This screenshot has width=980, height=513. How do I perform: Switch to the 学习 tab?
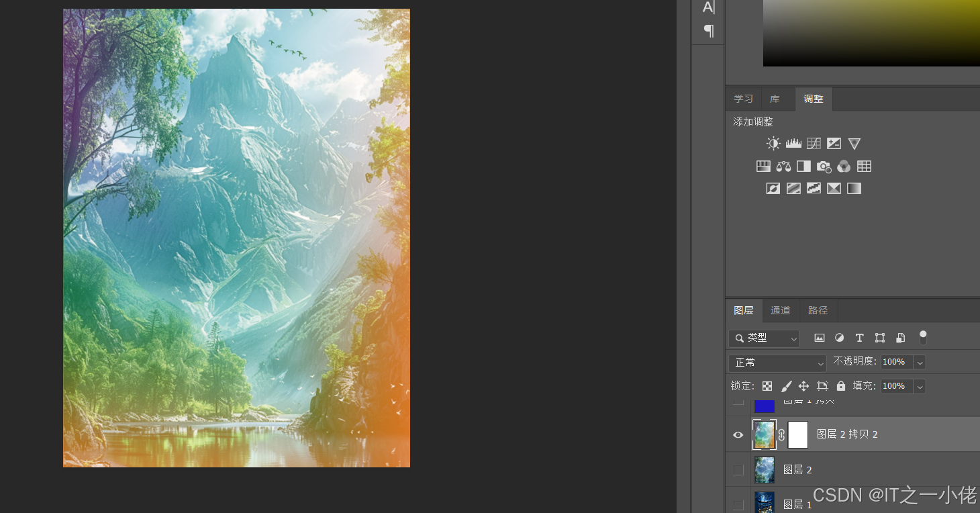(x=743, y=99)
